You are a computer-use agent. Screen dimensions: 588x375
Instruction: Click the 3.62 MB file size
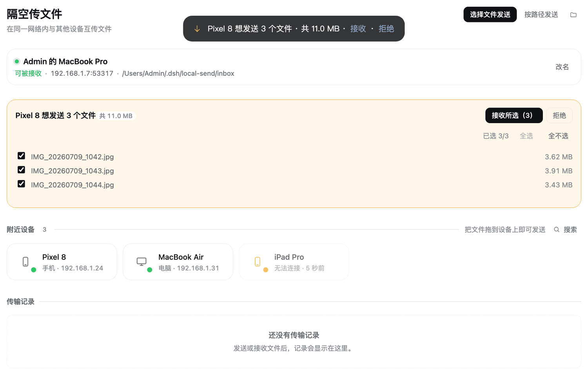click(x=559, y=157)
